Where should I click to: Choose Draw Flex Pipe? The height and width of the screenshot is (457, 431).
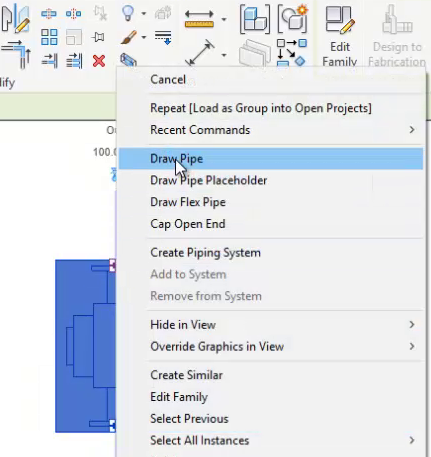(x=271, y=202)
